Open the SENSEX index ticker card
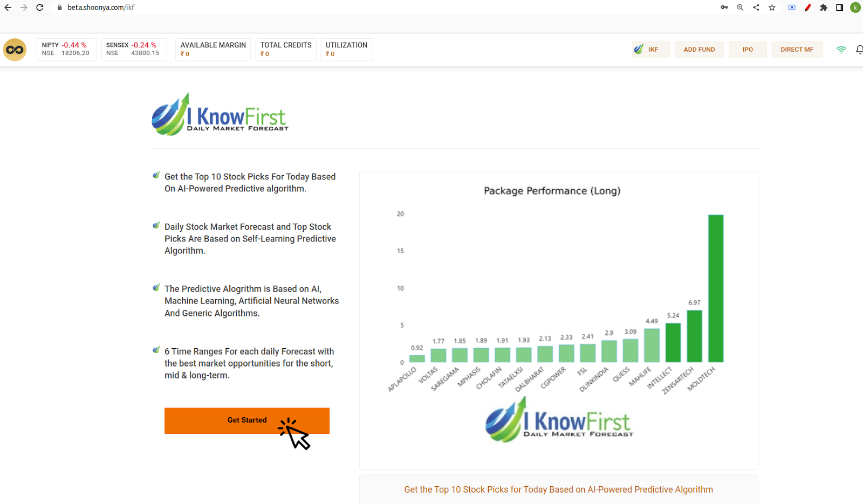This screenshot has height=504, width=863. tap(134, 49)
